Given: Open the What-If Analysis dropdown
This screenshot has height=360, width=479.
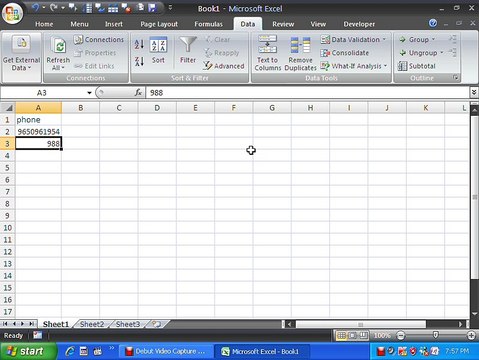Looking at the screenshot, I should click(386, 66).
